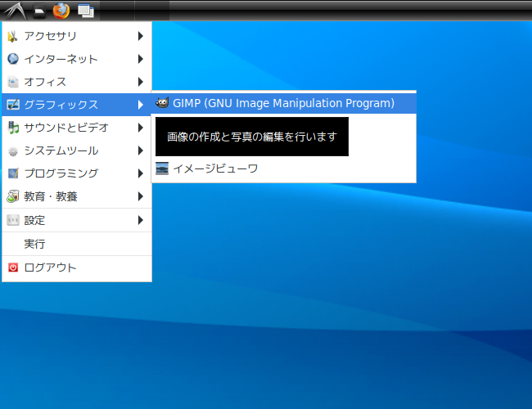Click the LXDE main menu launcher icon

pos(15,11)
